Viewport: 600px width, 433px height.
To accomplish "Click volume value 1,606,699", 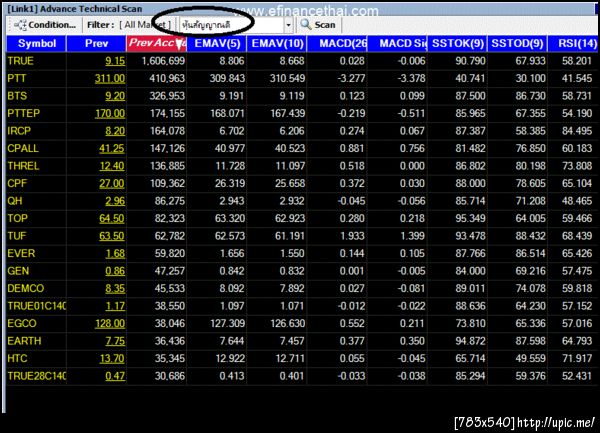I will point(163,61).
